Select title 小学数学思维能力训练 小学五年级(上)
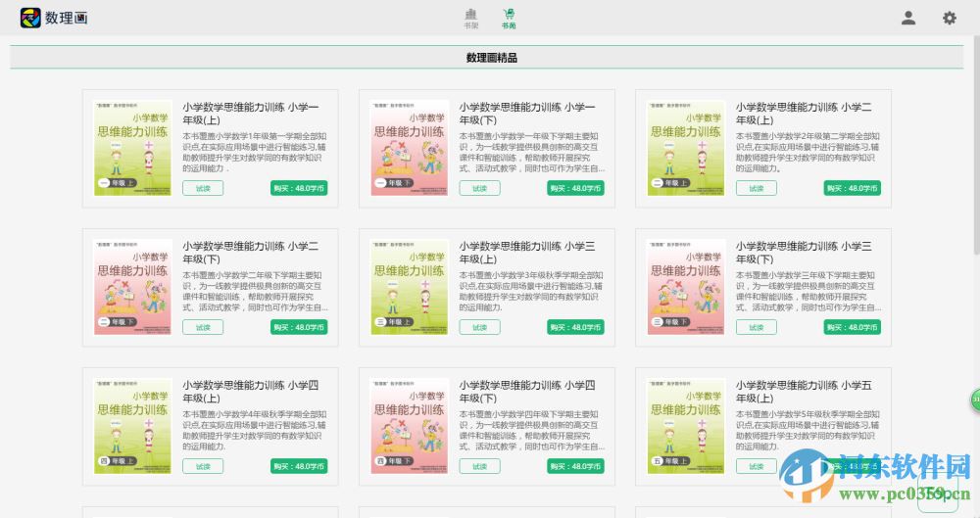The width and height of the screenshot is (980, 518). pyautogui.click(x=804, y=392)
